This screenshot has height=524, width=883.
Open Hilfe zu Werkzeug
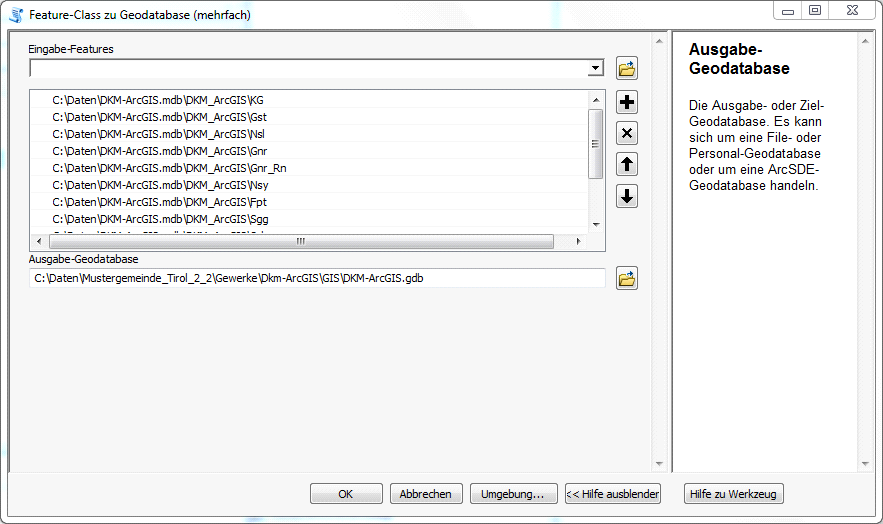(734, 494)
